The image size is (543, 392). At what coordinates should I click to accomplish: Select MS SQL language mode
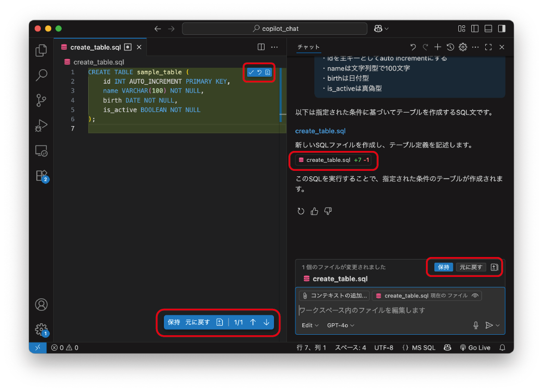point(423,348)
